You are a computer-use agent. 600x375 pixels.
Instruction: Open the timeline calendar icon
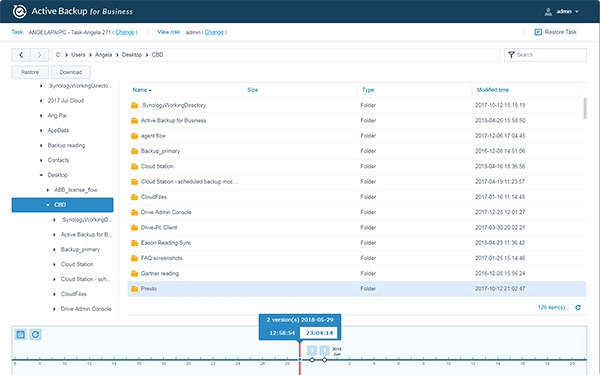(x=21, y=334)
